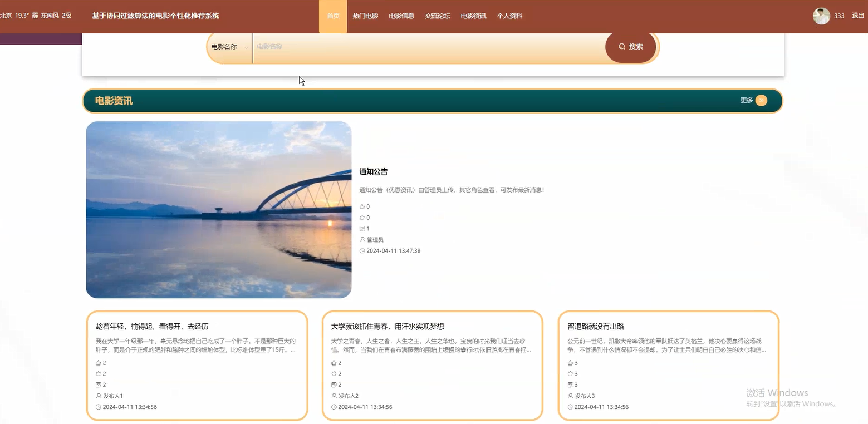This screenshot has height=424, width=868.
Task: Click the dropdown arrow beside 电影名称
Action: [247, 47]
